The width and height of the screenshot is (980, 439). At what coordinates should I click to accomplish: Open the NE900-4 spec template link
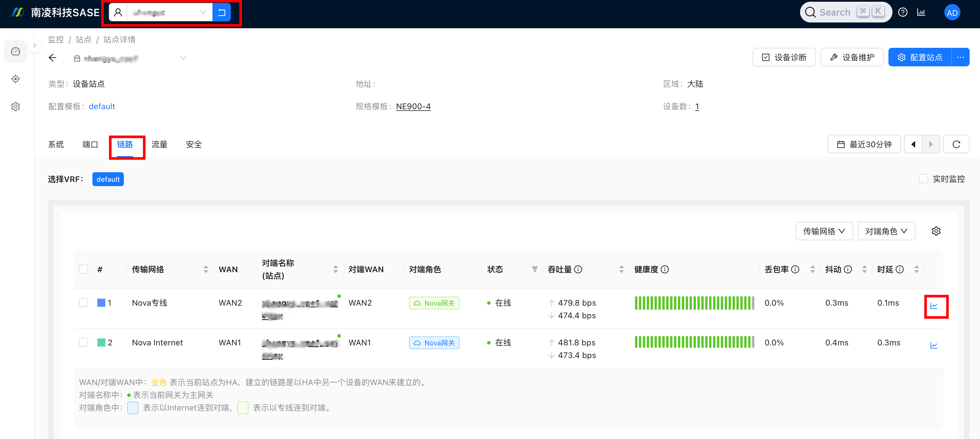pos(413,107)
